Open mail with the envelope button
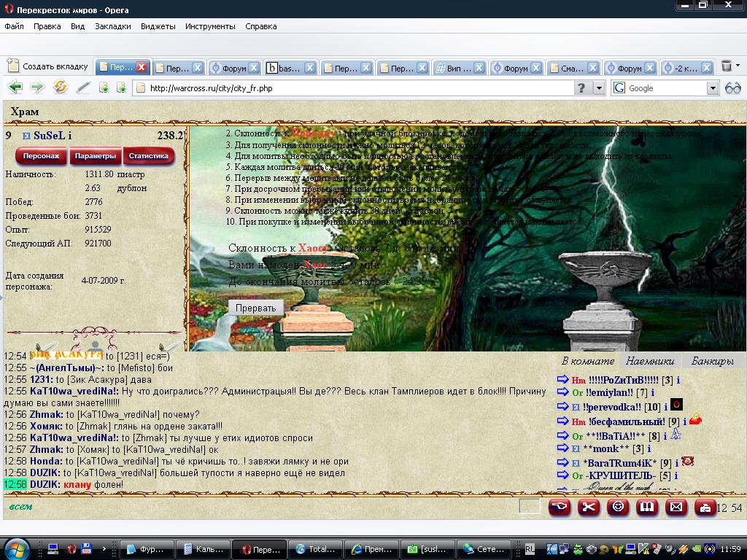Screen dimensions: 747x560 [676, 507]
